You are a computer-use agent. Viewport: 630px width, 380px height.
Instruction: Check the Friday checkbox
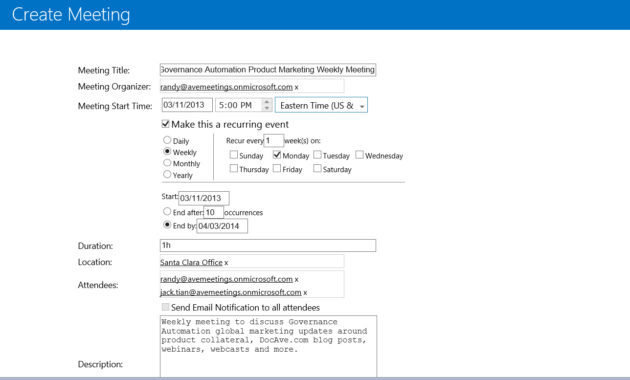277,168
